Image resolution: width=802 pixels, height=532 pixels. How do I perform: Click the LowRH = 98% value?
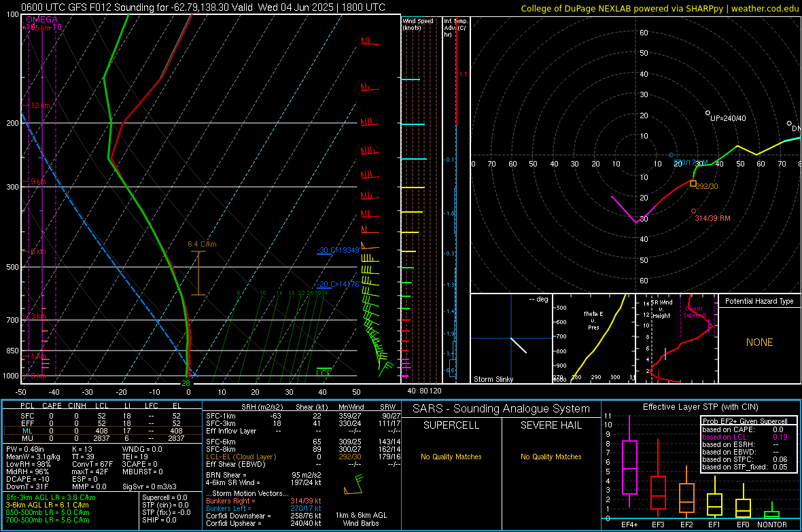pyautogui.click(x=28, y=464)
